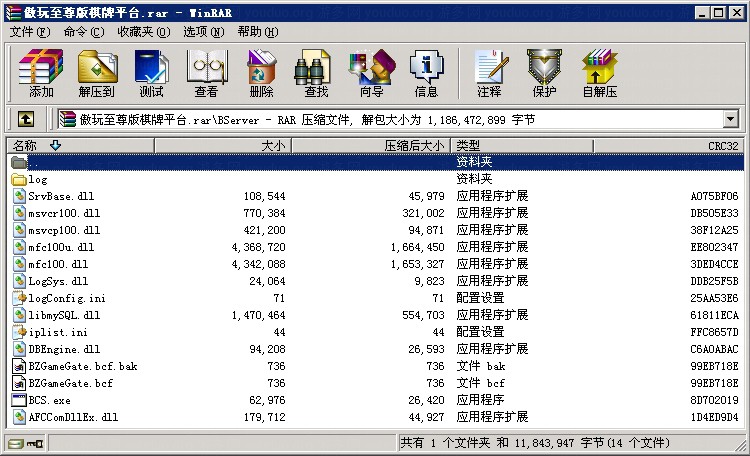Select the BCS.exe file row

(50, 400)
